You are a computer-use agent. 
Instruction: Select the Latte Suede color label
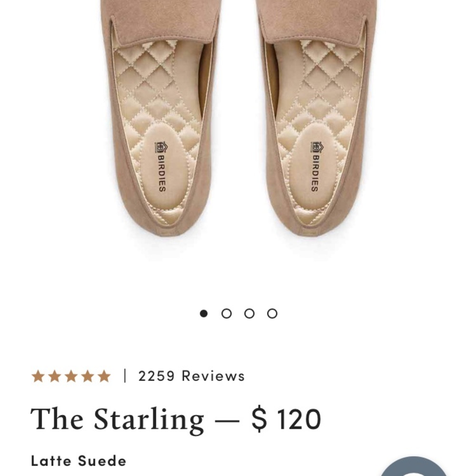(x=79, y=461)
